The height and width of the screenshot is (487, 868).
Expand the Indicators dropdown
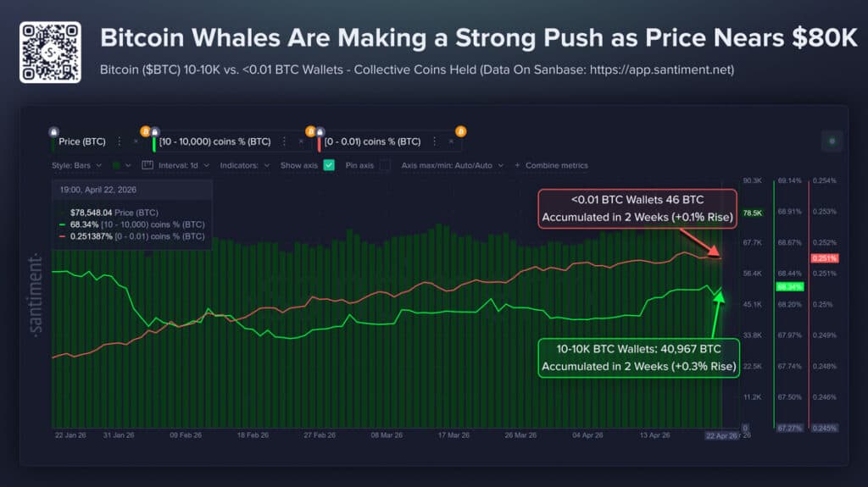tap(244, 165)
